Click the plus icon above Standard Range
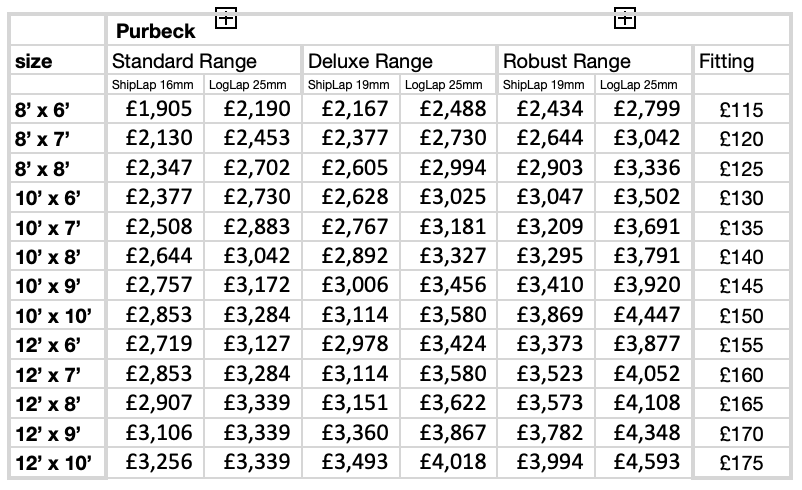The image size is (802, 490). (x=226, y=17)
